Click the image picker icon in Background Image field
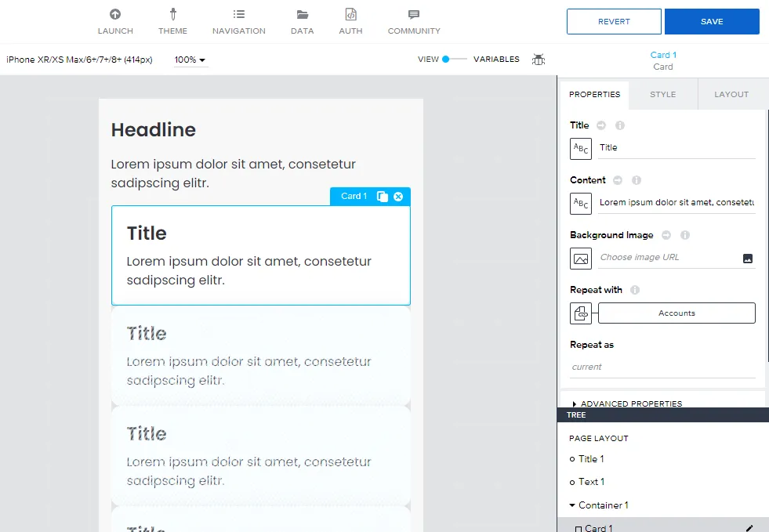Screen dimensions: 769x532 click(x=747, y=258)
